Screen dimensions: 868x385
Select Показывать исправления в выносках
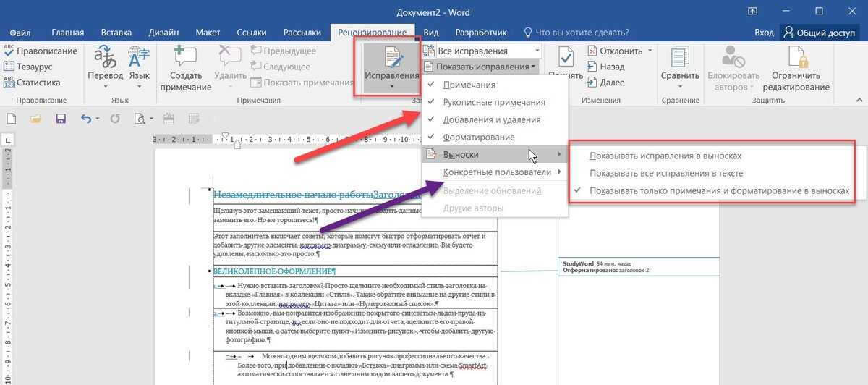pos(665,156)
